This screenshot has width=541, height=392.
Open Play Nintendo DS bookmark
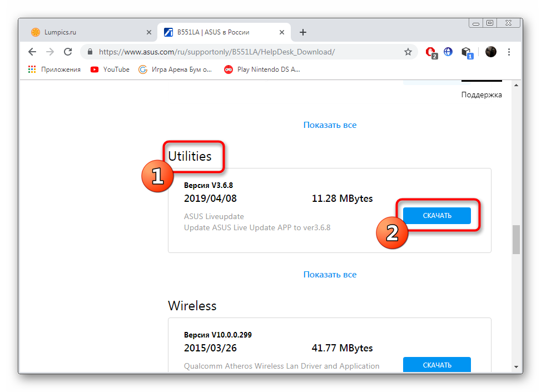coord(262,70)
